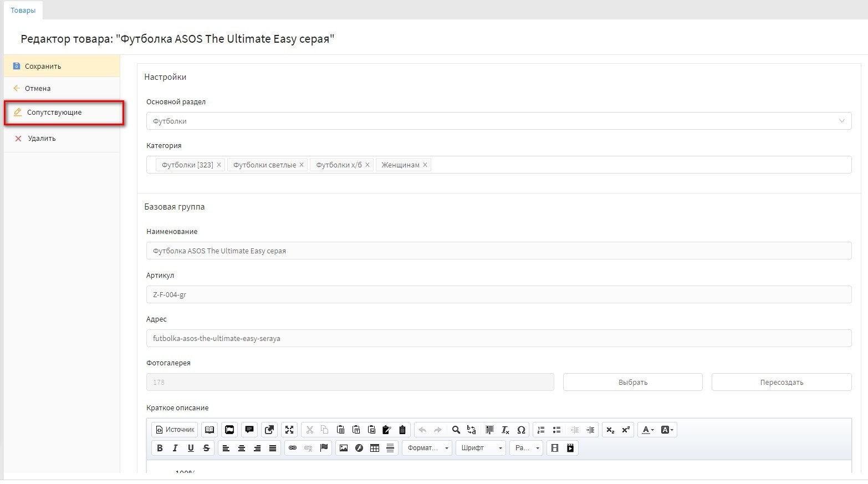This screenshot has width=868, height=484.
Task: Click the anchor flag icon
Action: [x=324, y=448]
